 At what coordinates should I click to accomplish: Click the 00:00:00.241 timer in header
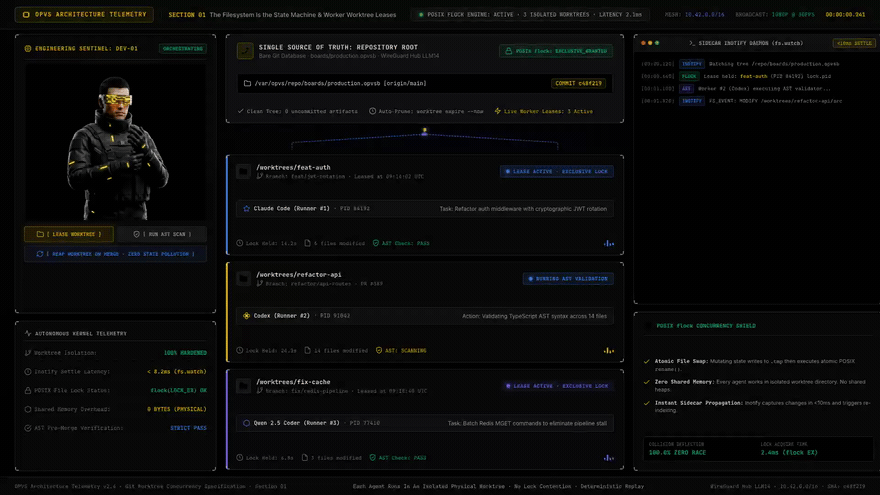pyautogui.click(x=845, y=15)
